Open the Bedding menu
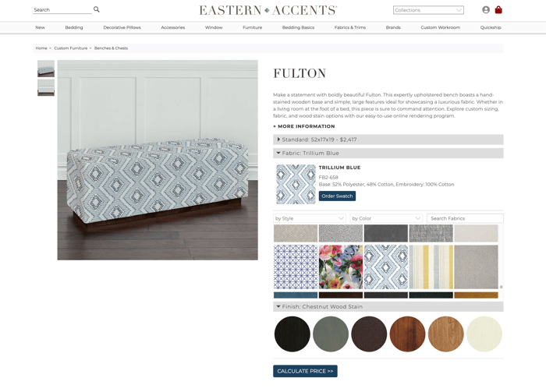 point(74,27)
